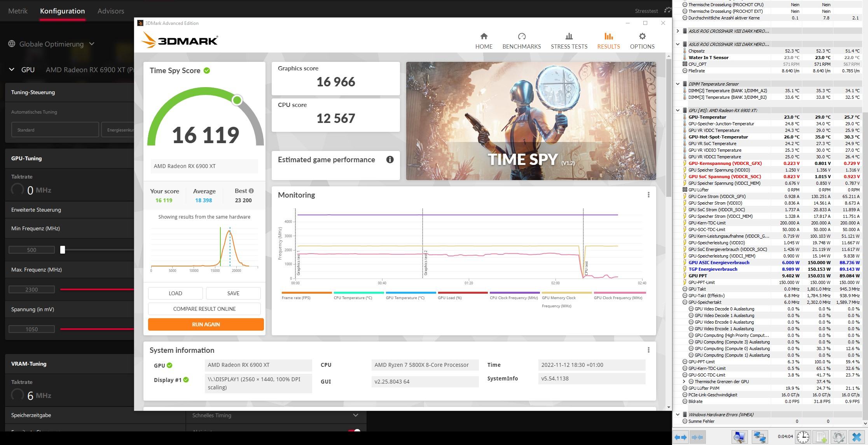Click the 3DMark logo
This screenshot has width=868, height=445.
[x=180, y=40]
